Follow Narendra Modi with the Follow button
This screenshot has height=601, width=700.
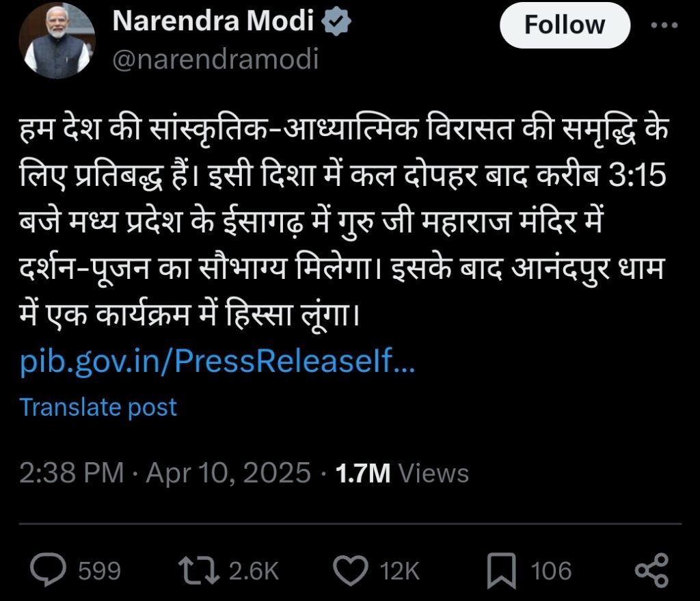563,25
